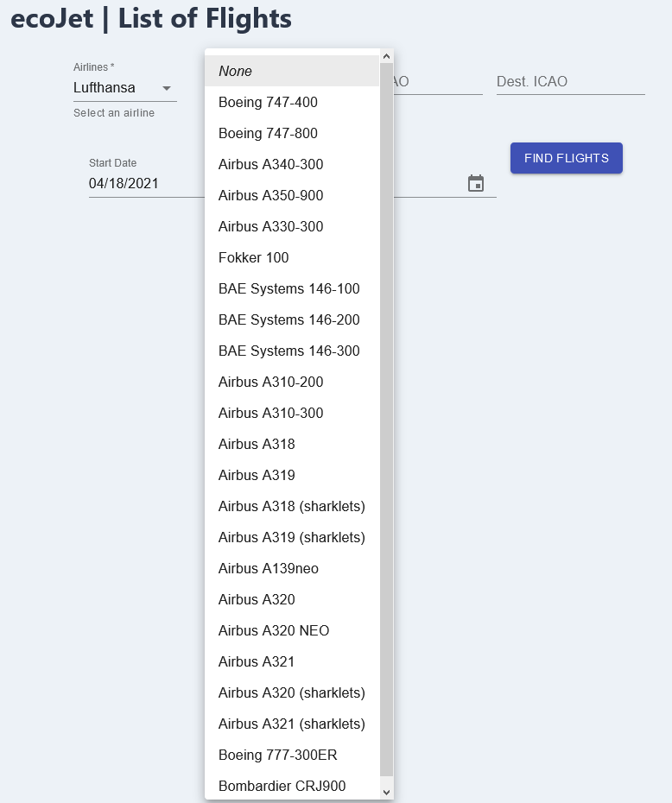Screen dimensions: 672x803
Task: Click the Dest. ICAO input field
Action: (x=570, y=82)
